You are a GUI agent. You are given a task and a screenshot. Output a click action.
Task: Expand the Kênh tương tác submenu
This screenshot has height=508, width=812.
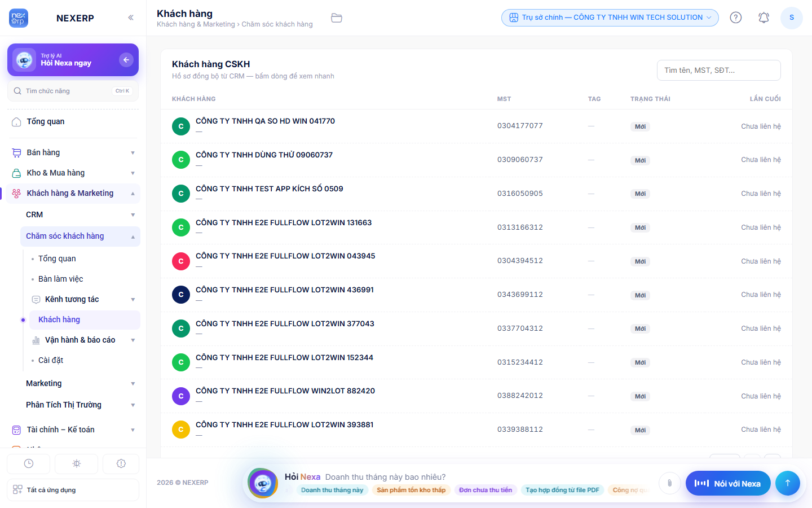coord(85,299)
